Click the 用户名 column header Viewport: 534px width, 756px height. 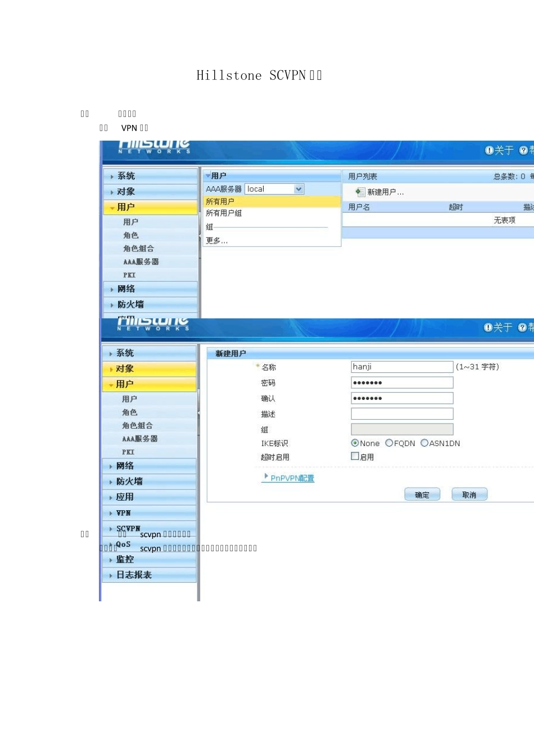[x=359, y=207]
